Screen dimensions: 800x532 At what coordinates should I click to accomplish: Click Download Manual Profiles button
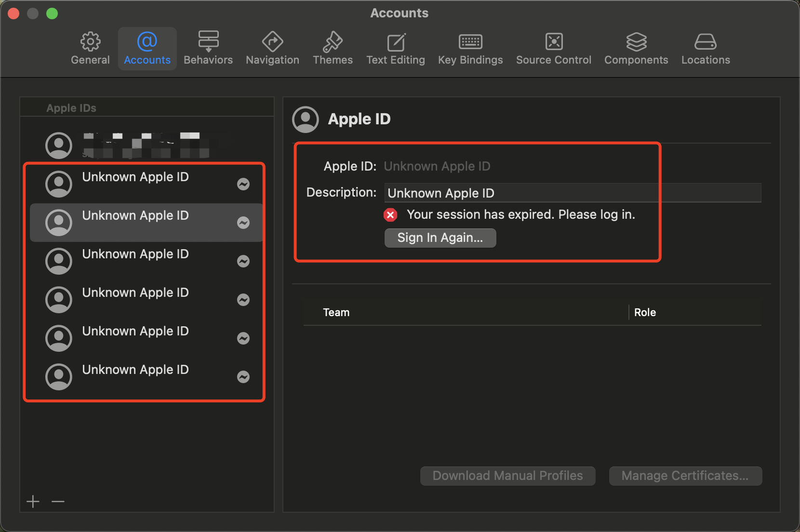point(507,476)
